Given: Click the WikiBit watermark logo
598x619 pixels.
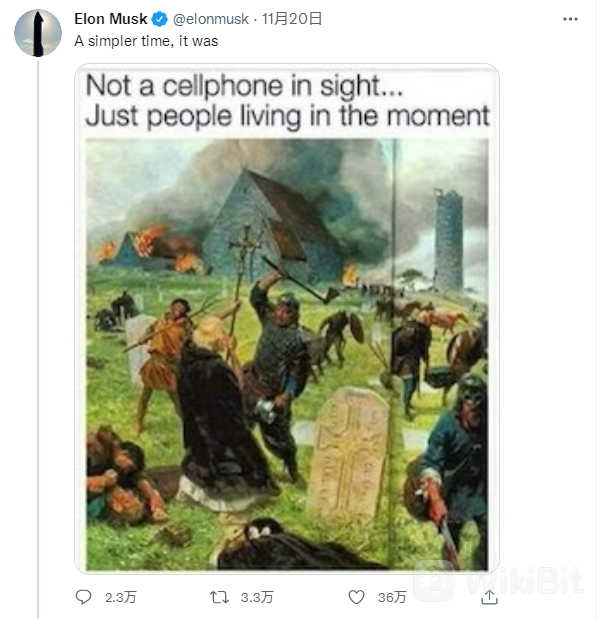Looking at the screenshot, I should [x=500, y=580].
